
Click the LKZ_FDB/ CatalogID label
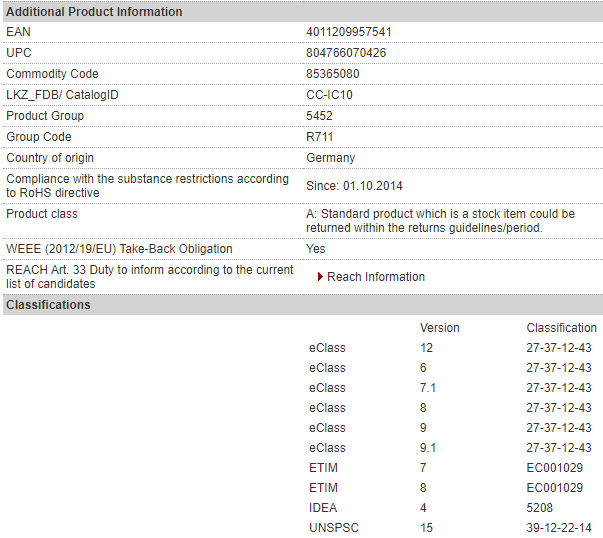click(x=62, y=95)
